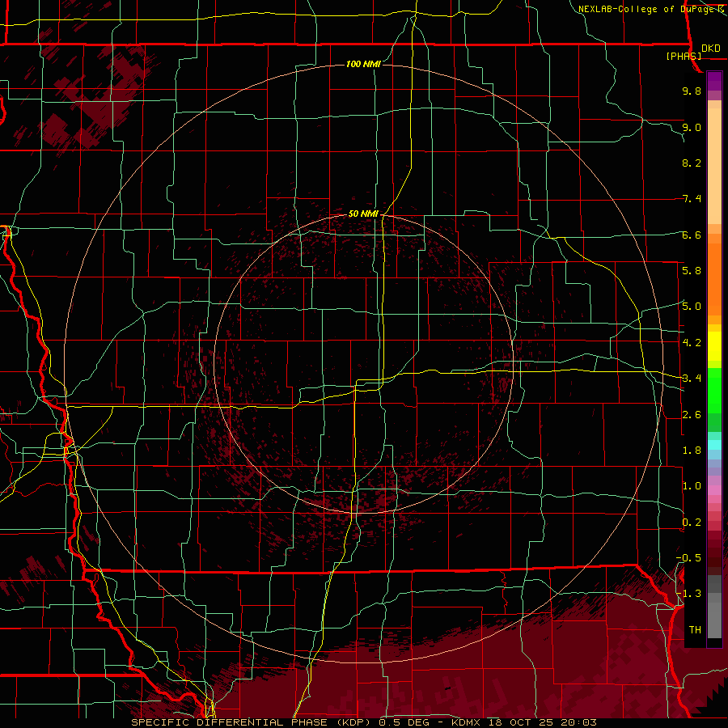Click the 5.0 value on color scale
This screenshot has width=728, height=728.
pyautogui.click(x=692, y=307)
